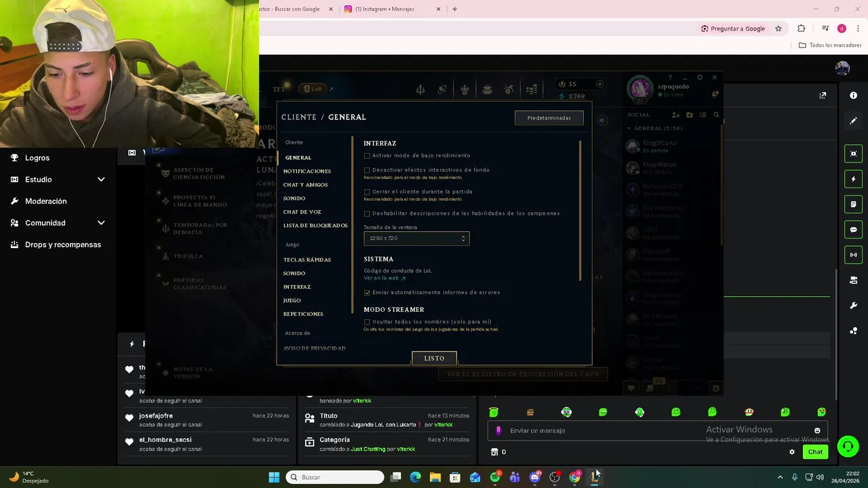This screenshot has height=488, width=868.
Task: Open the TECLAS RÁPIDAS settings section
Action: coord(307,260)
